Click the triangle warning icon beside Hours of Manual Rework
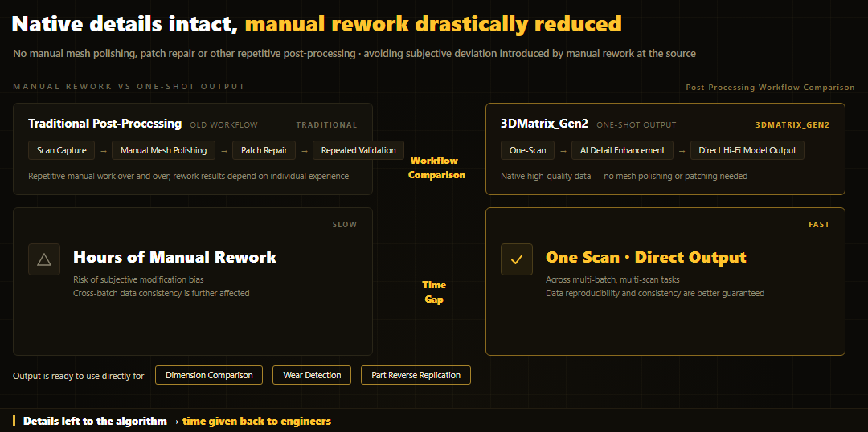Screen dimensions: 868x432 click(44, 259)
